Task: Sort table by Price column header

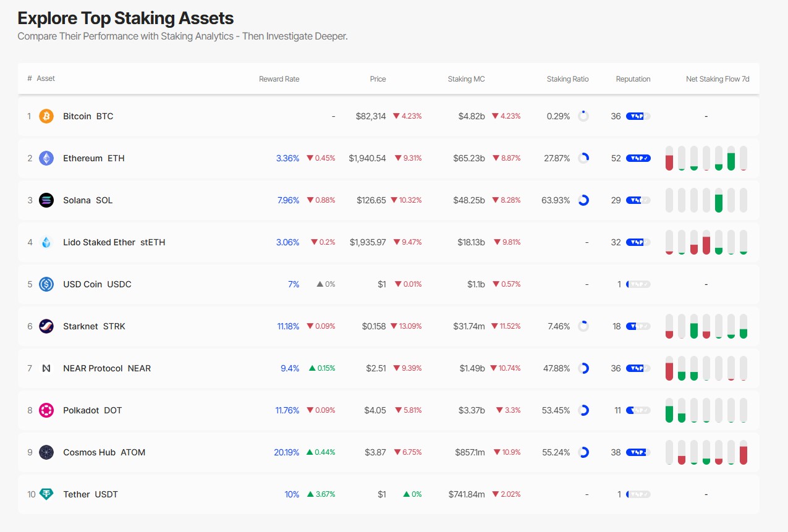Action: coord(378,79)
